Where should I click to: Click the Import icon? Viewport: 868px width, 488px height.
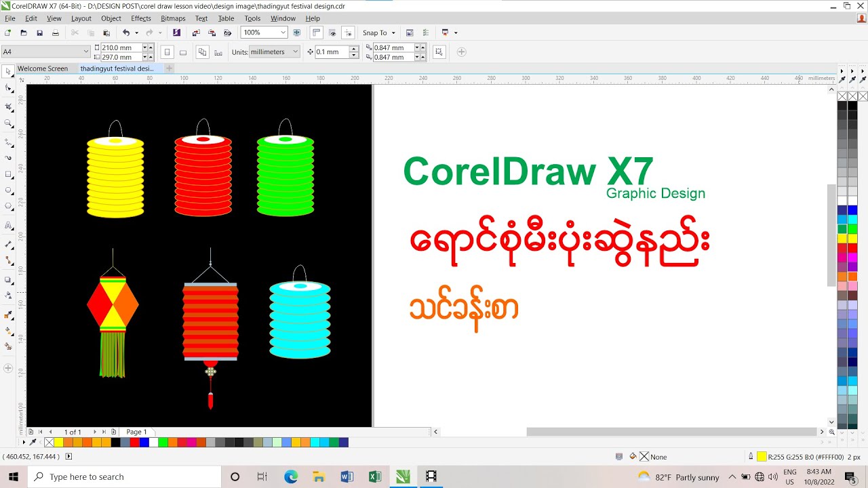[x=196, y=33]
